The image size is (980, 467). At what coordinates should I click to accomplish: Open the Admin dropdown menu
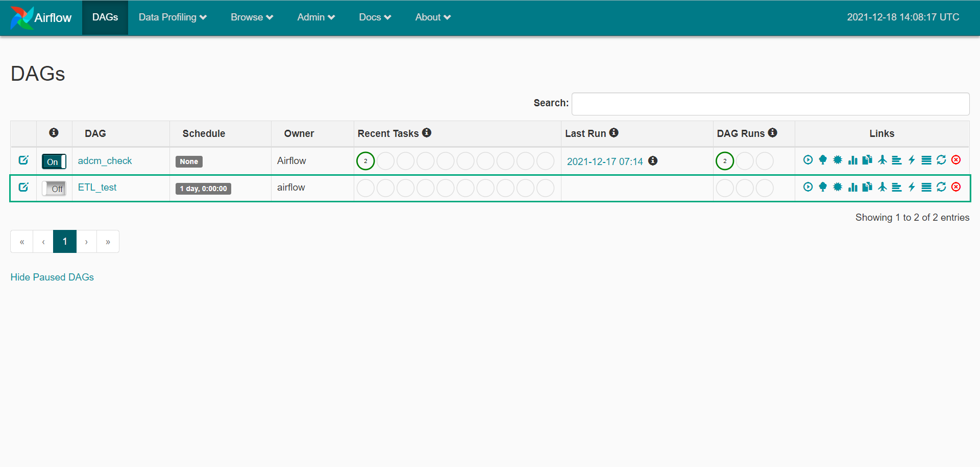tap(316, 17)
